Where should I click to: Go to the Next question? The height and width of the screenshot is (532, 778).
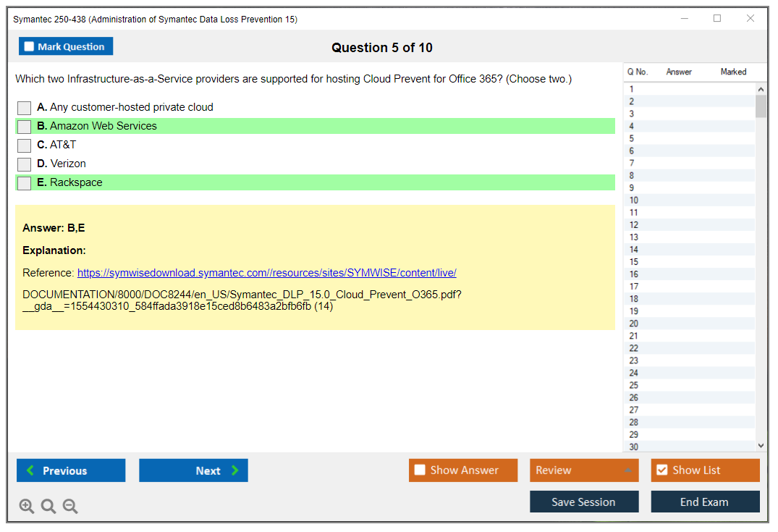[x=193, y=470]
